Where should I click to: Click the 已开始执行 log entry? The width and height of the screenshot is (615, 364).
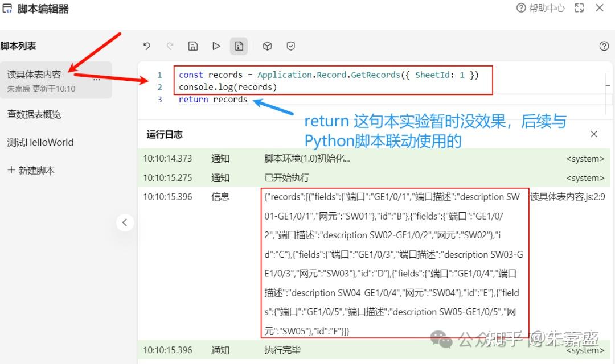374,177
